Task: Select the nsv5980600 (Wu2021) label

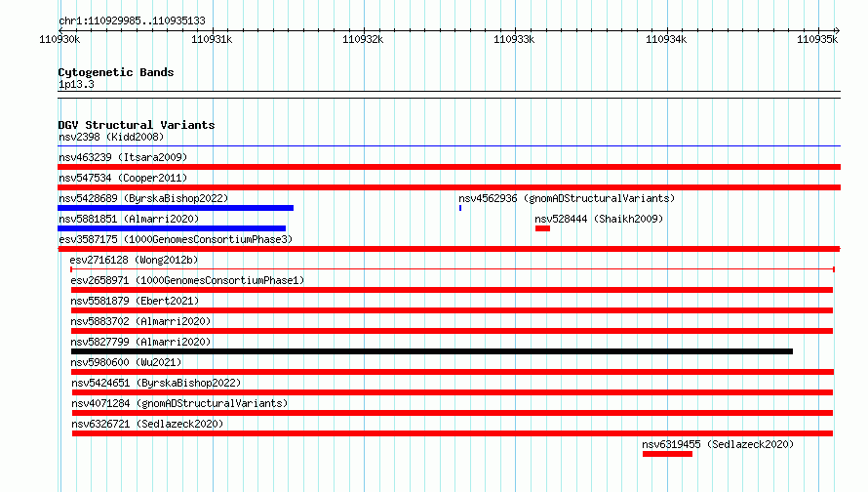Action: coord(126,362)
